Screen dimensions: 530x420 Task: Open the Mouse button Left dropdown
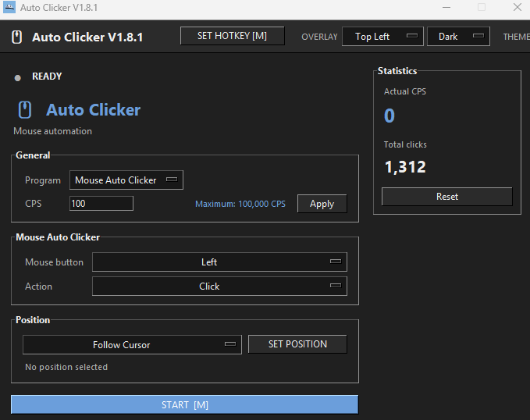219,262
